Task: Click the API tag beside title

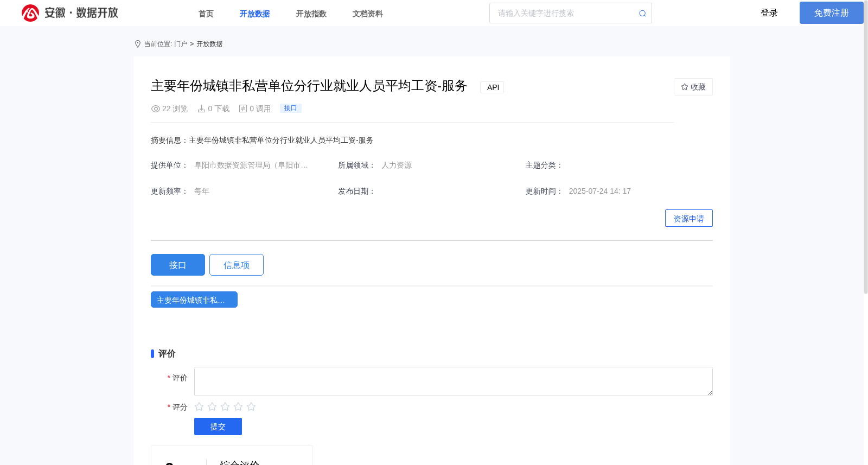Action: [x=492, y=87]
